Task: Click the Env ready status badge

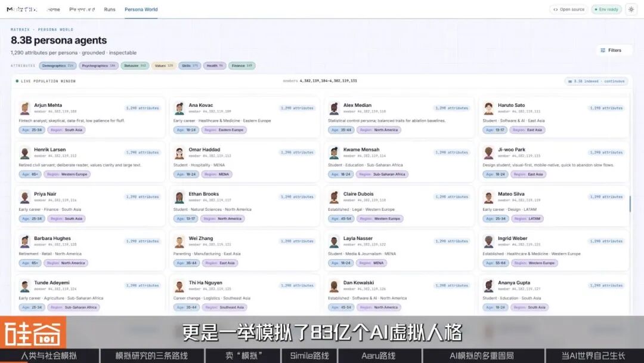Action: 606,10
